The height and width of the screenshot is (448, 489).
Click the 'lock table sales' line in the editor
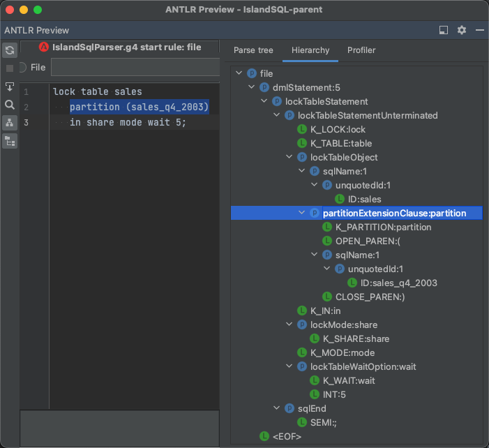(x=97, y=91)
